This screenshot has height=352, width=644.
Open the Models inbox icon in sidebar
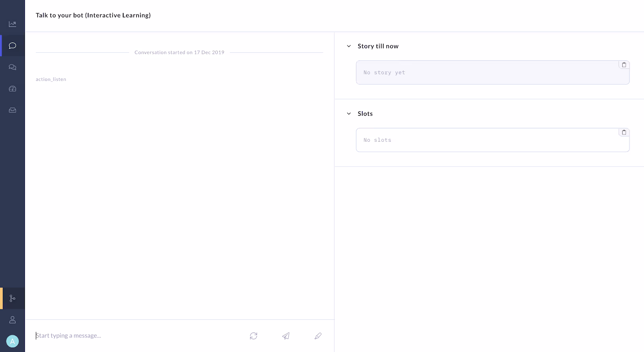(12, 110)
